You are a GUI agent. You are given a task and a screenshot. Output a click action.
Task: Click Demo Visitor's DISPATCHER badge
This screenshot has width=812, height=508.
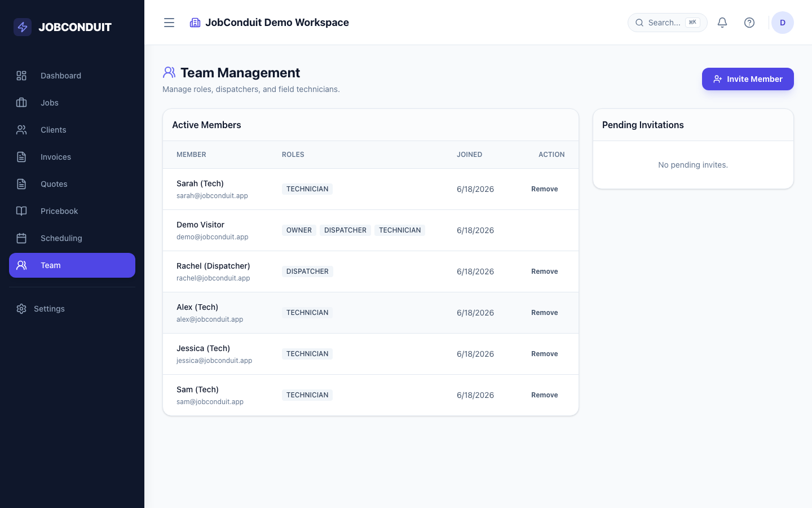click(345, 230)
